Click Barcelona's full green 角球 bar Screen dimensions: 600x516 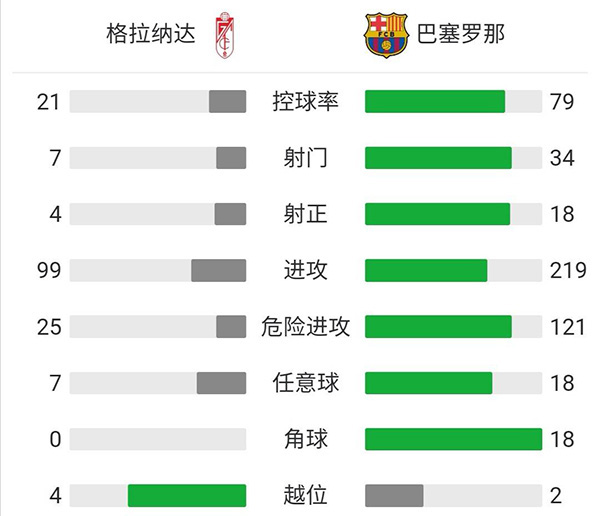[453, 438]
